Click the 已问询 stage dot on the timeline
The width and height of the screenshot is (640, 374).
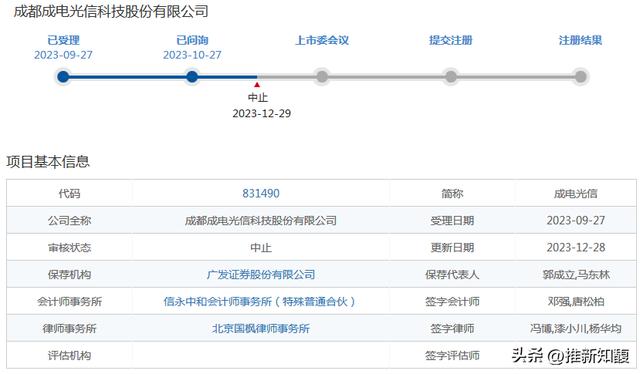click(x=192, y=76)
